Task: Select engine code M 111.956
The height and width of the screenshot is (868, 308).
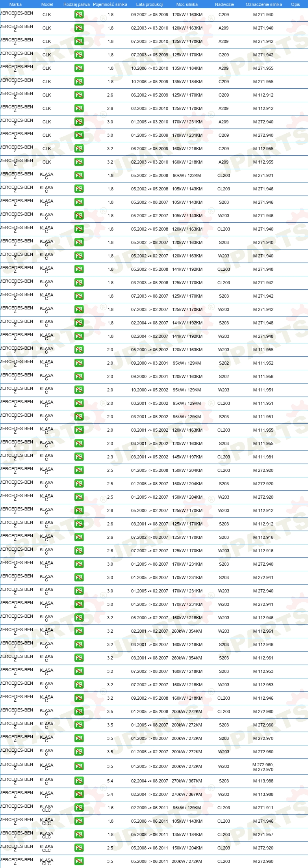Action: point(263,376)
